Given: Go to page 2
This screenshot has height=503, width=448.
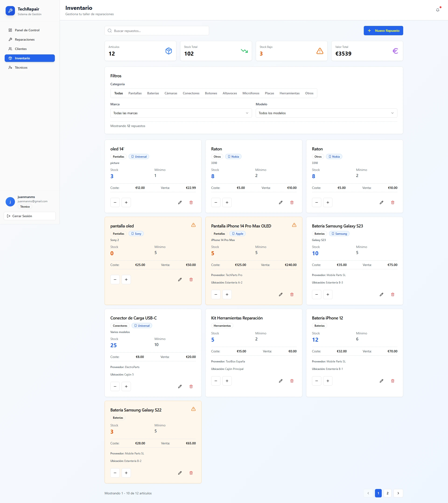Looking at the screenshot, I should 387,493.
